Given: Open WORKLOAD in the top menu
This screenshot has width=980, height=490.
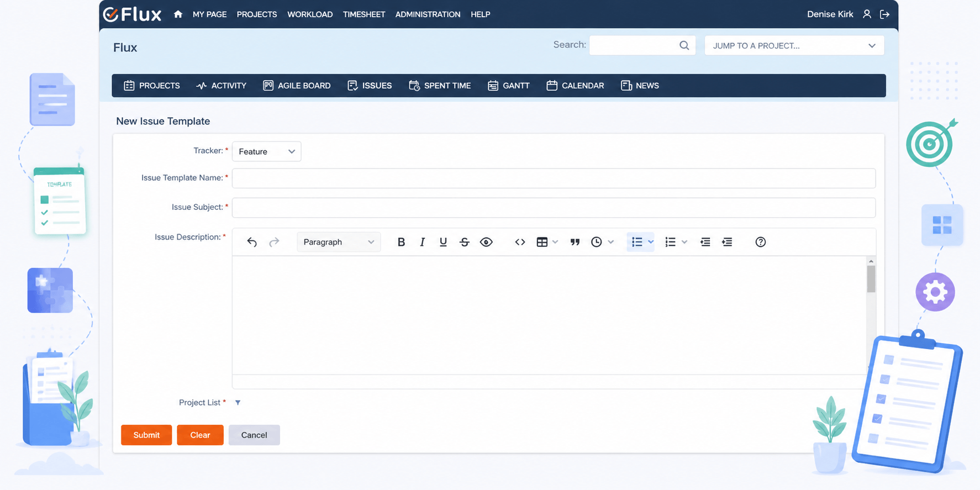Looking at the screenshot, I should (310, 14).
